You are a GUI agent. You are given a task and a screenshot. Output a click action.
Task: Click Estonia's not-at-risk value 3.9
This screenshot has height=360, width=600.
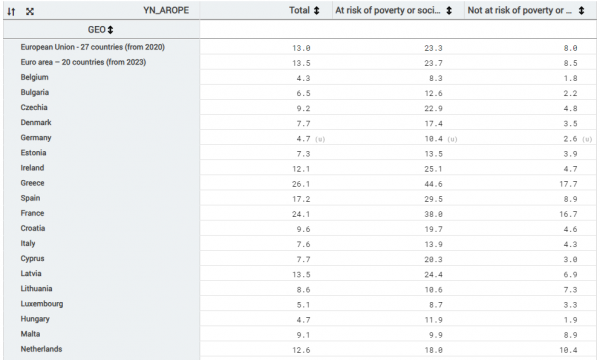[x=571, y=154]
